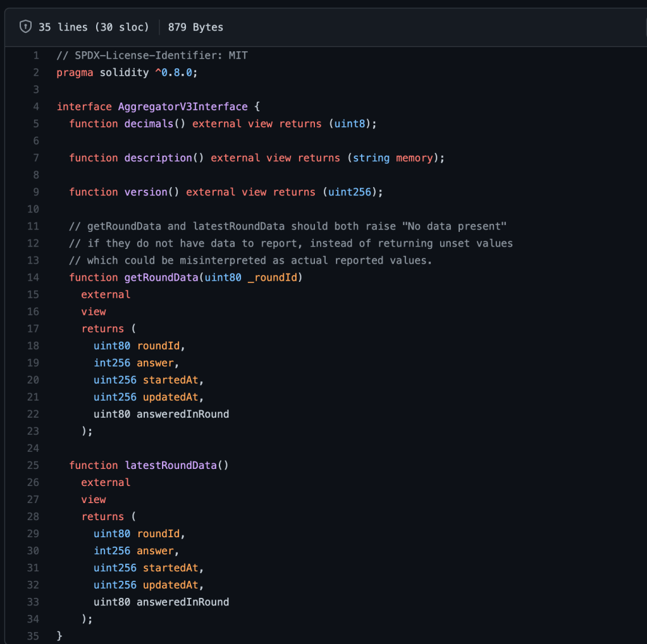The image size is (647, 644).
Task: Select line number 1
Action: point(35,56)
